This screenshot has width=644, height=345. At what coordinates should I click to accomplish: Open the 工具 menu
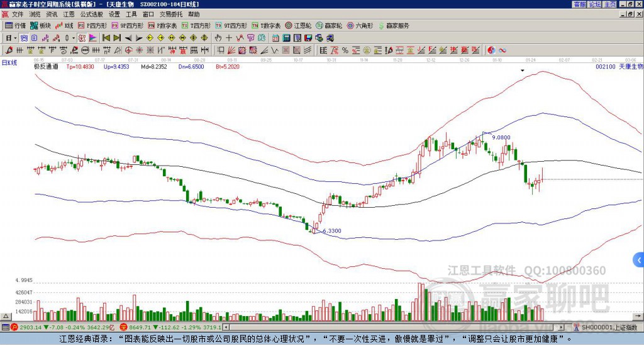coord(131,14)
